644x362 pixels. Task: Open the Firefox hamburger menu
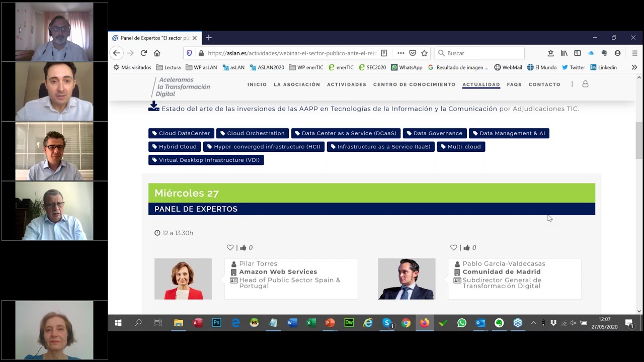tap(634, 53)
